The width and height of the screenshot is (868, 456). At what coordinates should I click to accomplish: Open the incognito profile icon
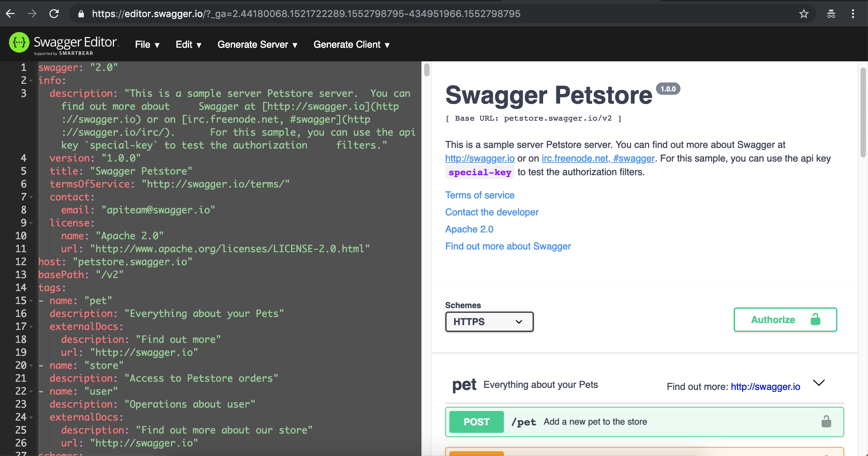pos(831,14)
